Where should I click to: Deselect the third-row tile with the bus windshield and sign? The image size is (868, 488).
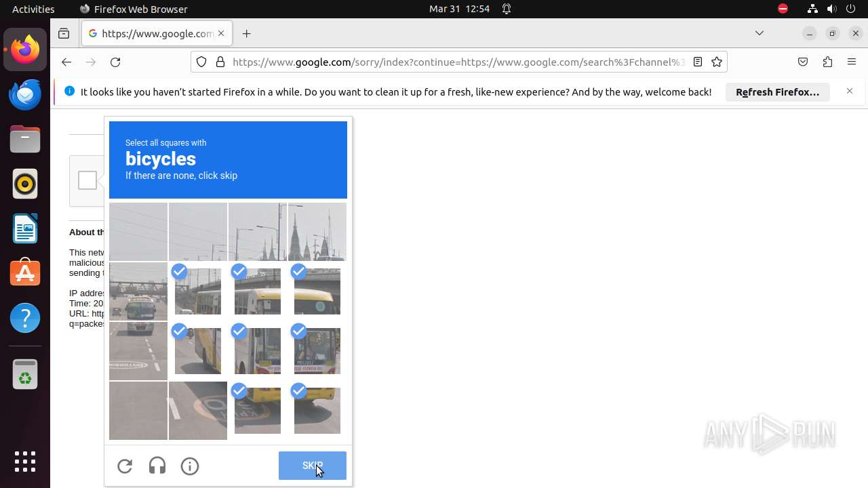317,351
